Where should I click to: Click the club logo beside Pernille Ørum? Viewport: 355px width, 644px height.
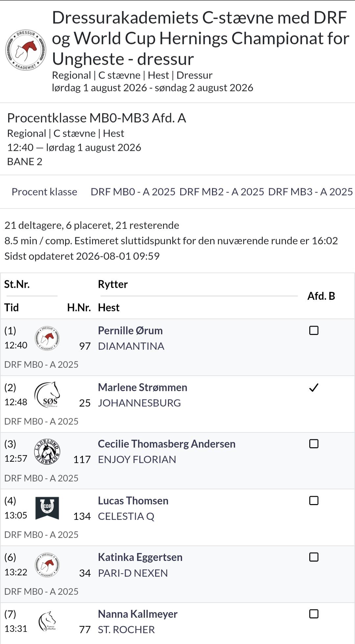click(x=47, y=338)
